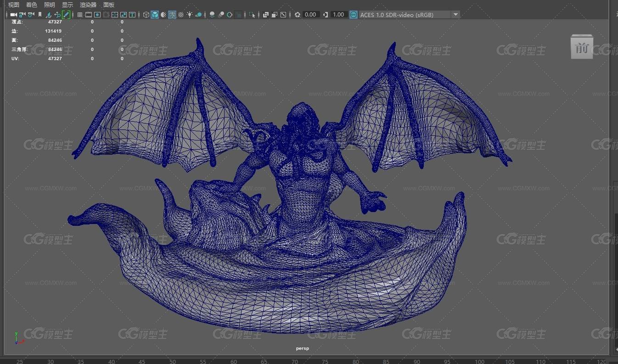Toggle the Gate Mask display
This screenshot has height=364, width=618.
(106, 15)
